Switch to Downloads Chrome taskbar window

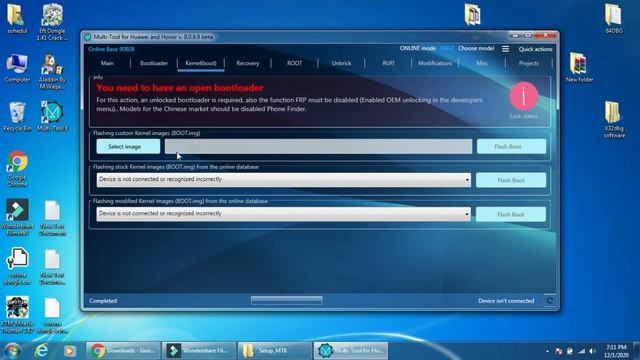click(x=123, y=351)
